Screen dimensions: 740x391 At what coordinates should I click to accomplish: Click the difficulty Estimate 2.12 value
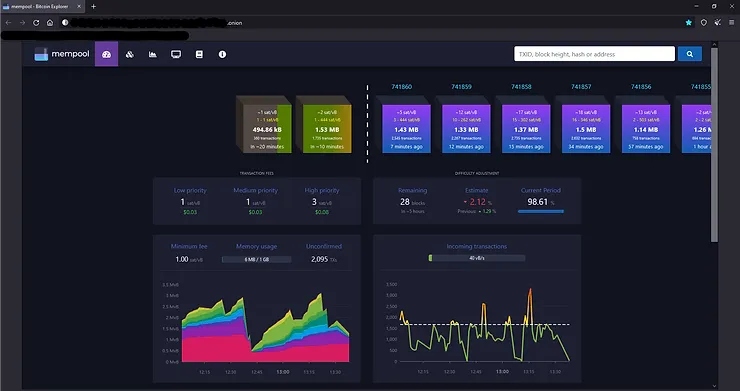coord(477,202)
